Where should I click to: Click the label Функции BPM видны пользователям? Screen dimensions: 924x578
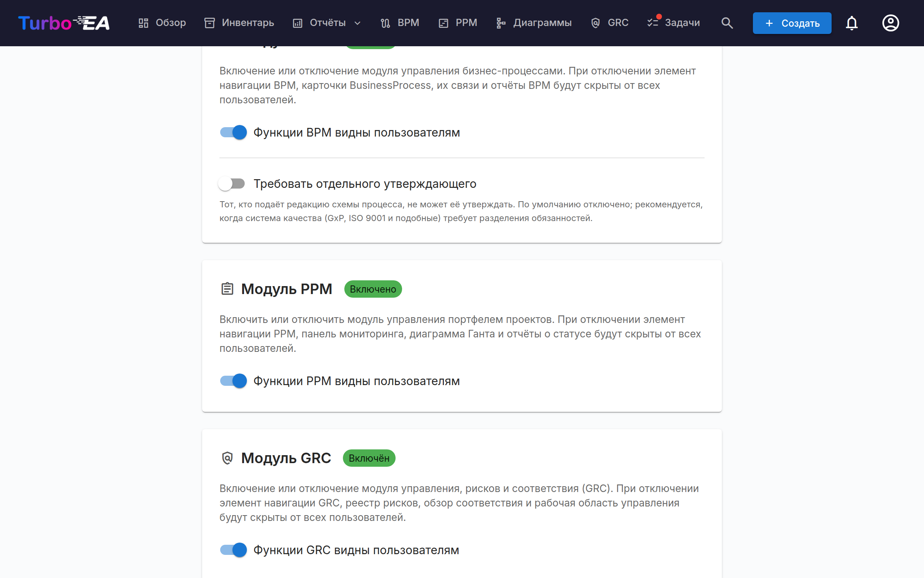(x=357, y=133)
